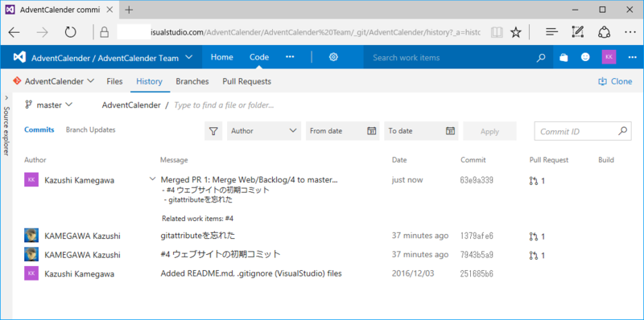Click commit hash 251685b6
Image resolution: width=644 pixels, height=320 pixels.
[x=477, y=273]
